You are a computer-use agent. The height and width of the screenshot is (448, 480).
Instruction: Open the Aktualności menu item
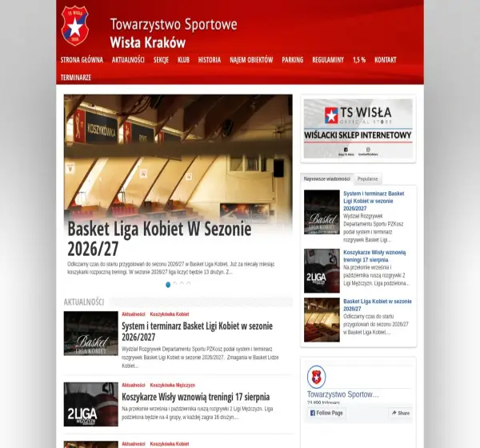128,60
